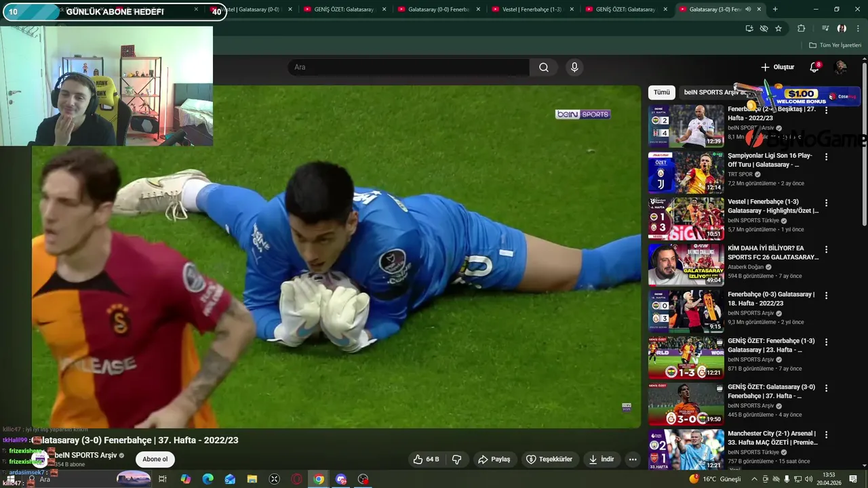Open Manchester City (2-1) Arsenal thumbnail

tap(686, 450)
